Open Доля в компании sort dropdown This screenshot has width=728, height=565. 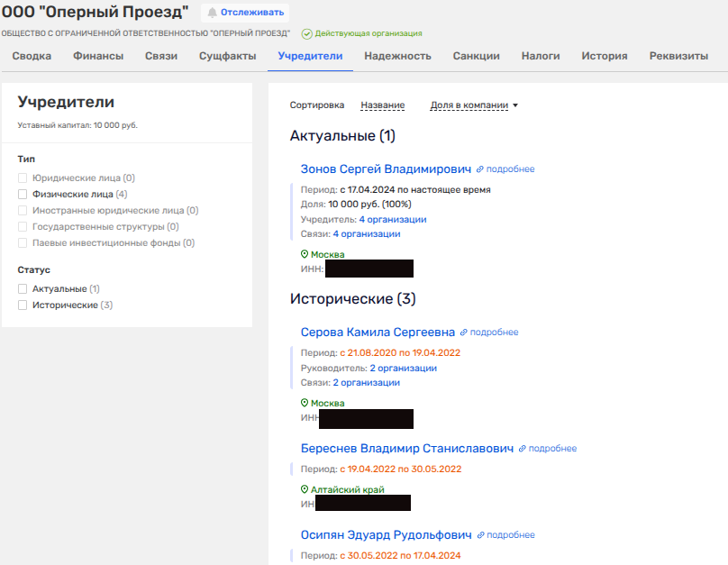(469, 105)
